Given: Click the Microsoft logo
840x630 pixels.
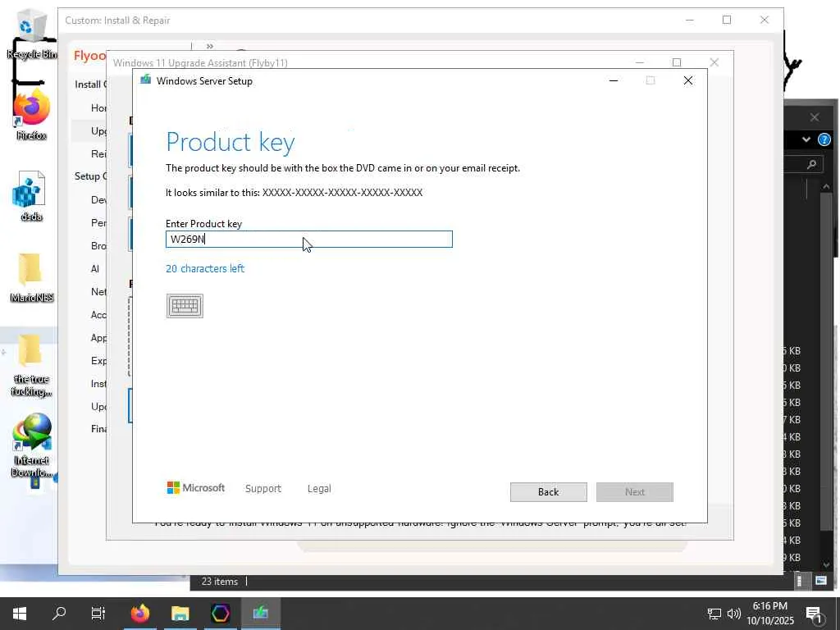Looking at the screenshot, I should tap(195, 488).
